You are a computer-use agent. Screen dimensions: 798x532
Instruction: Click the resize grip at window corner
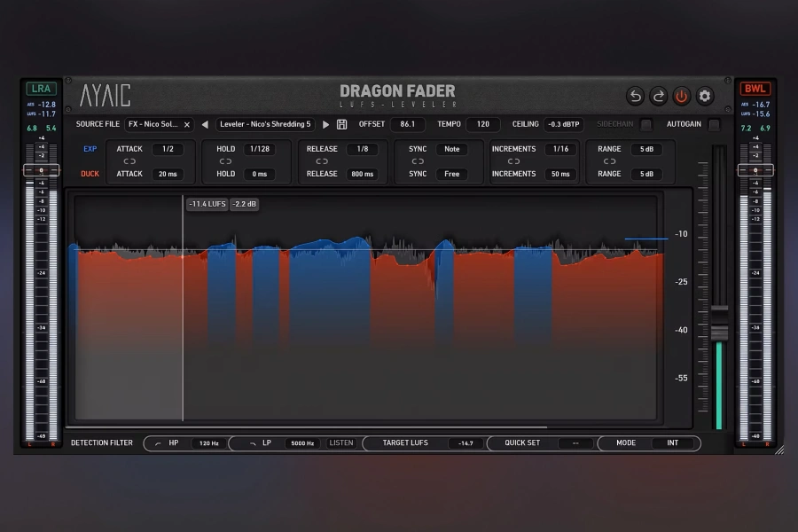click(x=779, y=450)
